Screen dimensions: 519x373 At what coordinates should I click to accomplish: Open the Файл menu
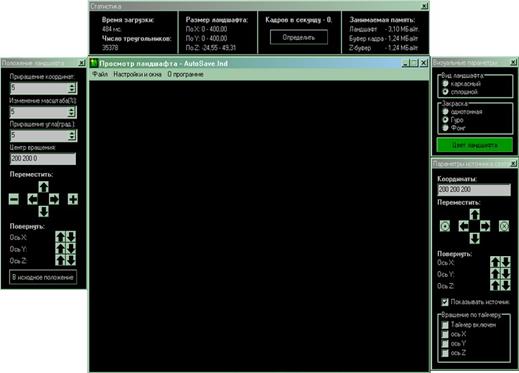click(x=100, y=74)
